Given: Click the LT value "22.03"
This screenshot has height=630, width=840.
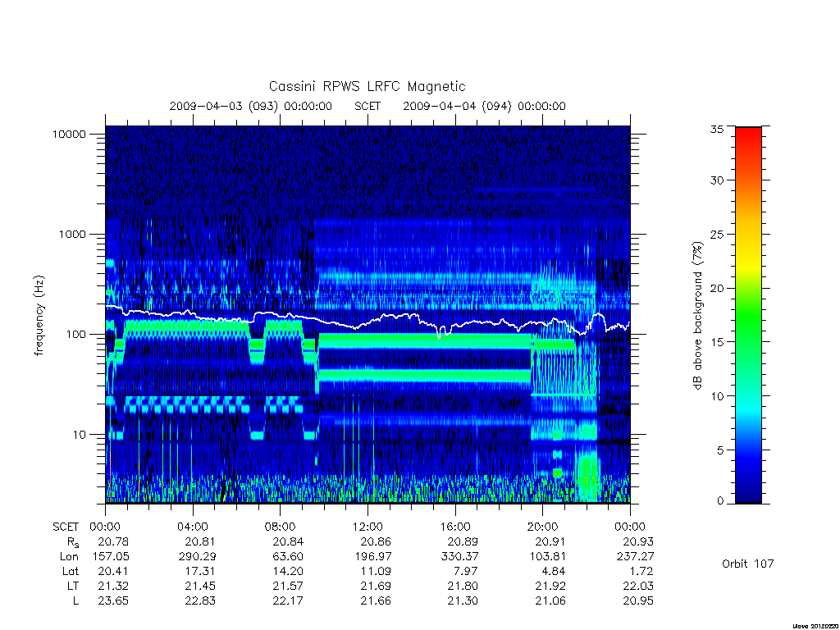Looking at the screenshot, I should 638,586.
